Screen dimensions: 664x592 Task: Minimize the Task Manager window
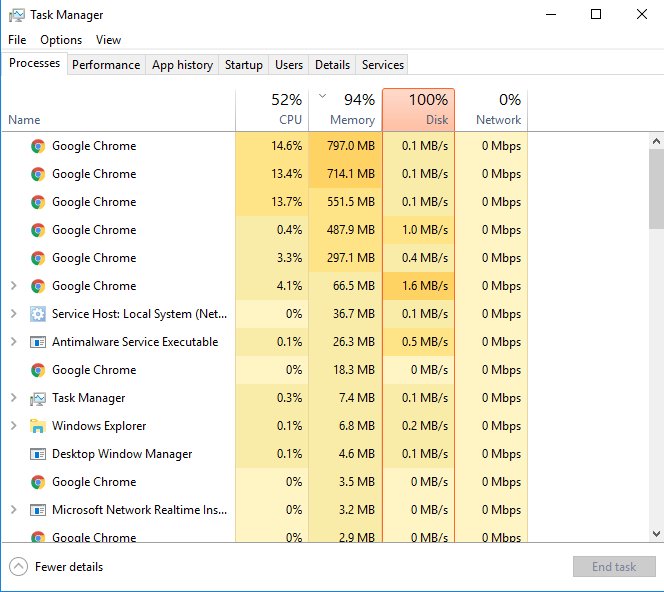click(x=551, y=14)
